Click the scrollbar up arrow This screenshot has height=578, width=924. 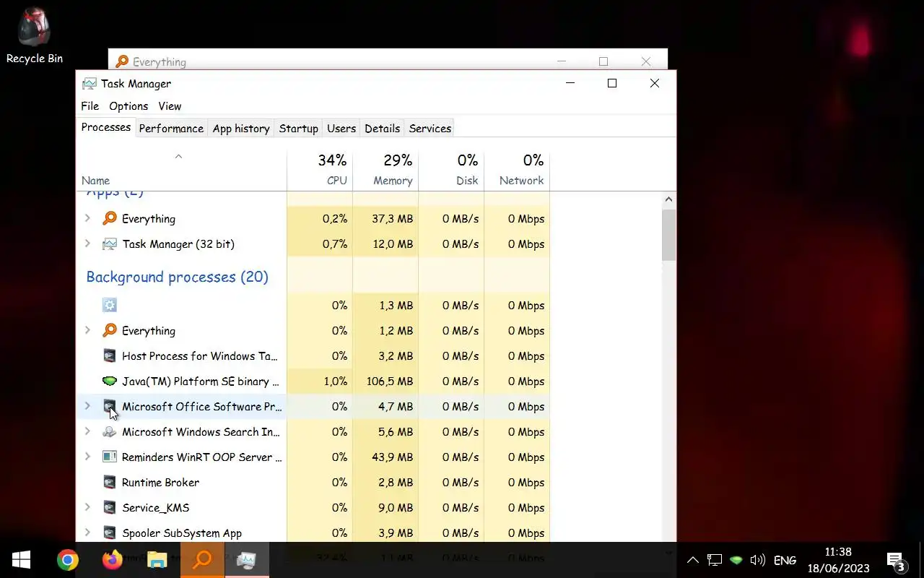(668, 199)
